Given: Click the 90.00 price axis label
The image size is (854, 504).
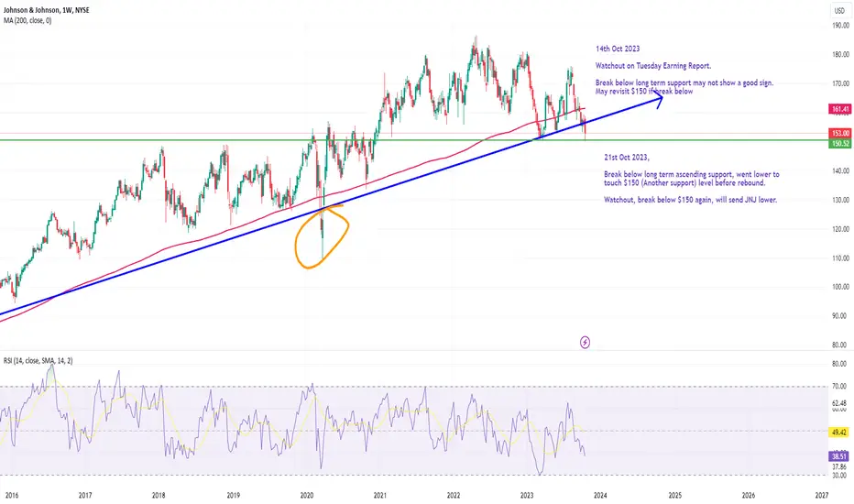Looking at the screenshot, I should click(841, 316).
